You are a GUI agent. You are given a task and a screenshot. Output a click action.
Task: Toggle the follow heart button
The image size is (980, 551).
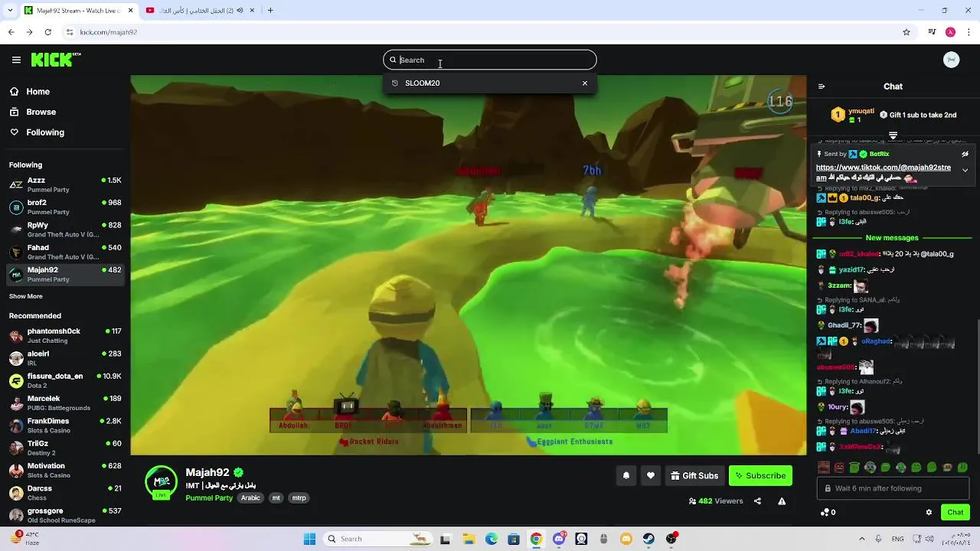pos(650,475)
